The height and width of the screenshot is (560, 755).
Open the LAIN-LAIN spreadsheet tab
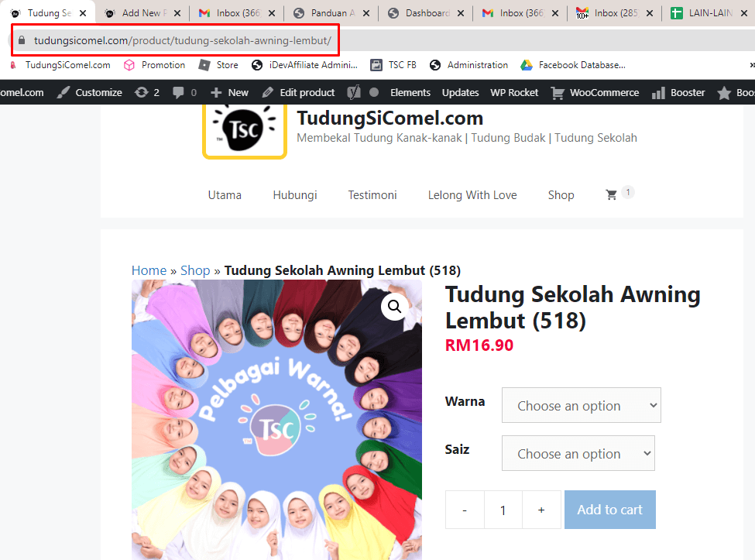(x=702, y=13)
